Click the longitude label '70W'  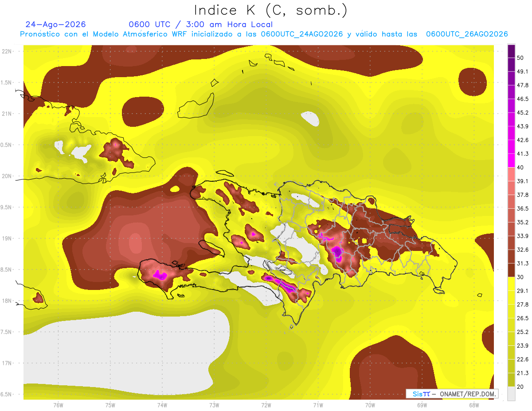(370, 405)
